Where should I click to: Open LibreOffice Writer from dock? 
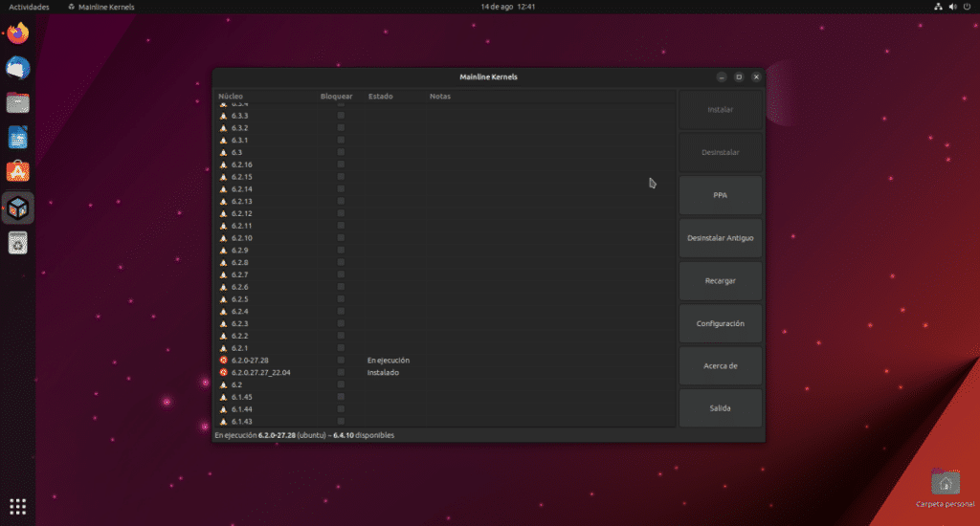click(x=17, y=138)
